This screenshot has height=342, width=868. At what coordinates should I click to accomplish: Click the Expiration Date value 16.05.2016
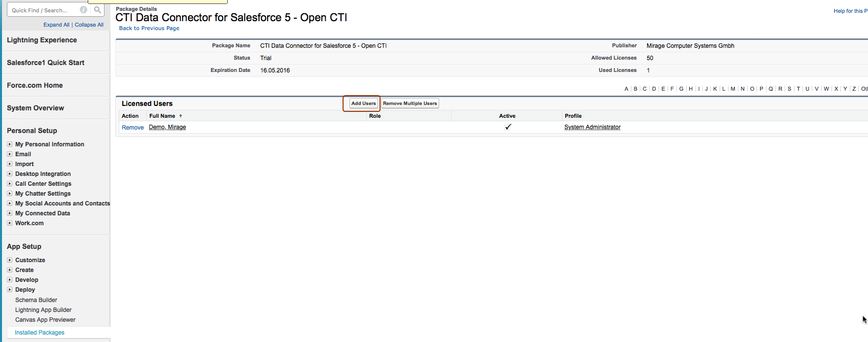[275, 70]
